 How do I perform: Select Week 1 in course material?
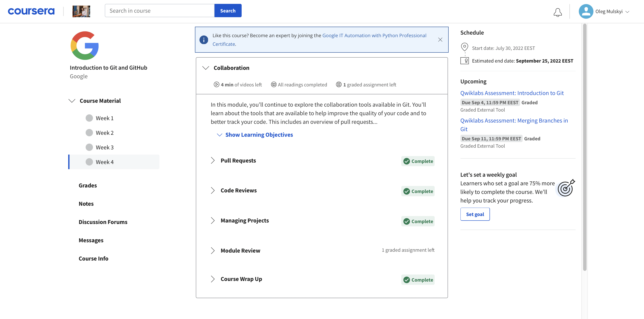[114, 118]
